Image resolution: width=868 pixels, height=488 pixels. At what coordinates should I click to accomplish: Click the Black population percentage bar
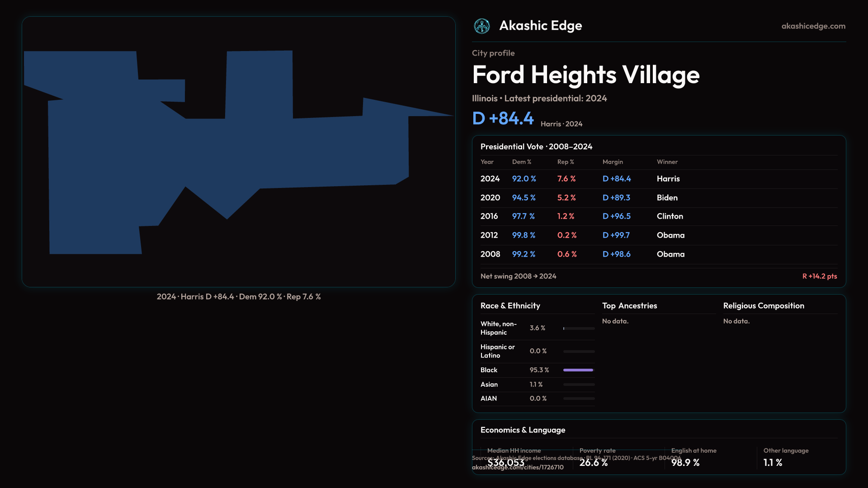(x=578, y=370)
